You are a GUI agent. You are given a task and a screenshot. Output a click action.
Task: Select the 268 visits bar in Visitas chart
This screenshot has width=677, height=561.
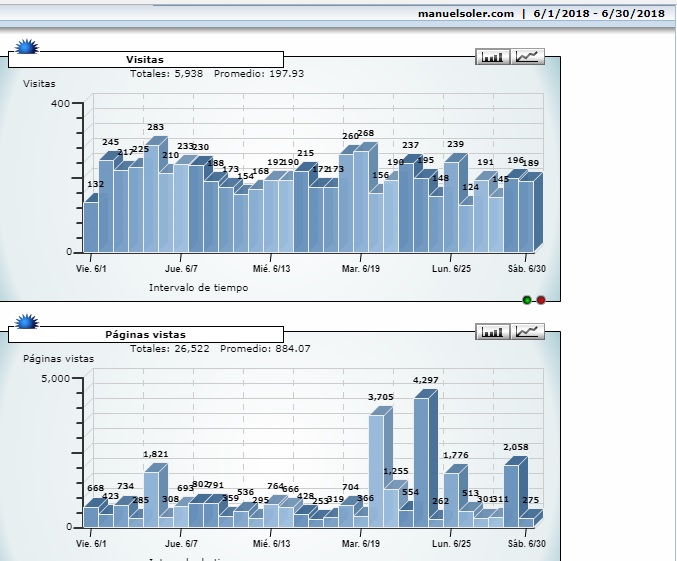coord(361,200)
